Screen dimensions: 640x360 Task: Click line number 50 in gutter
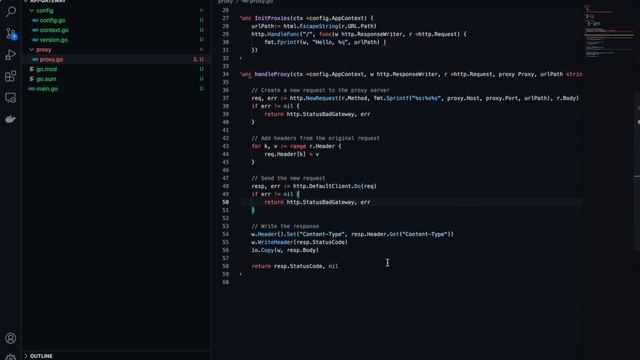click(225, 202)
